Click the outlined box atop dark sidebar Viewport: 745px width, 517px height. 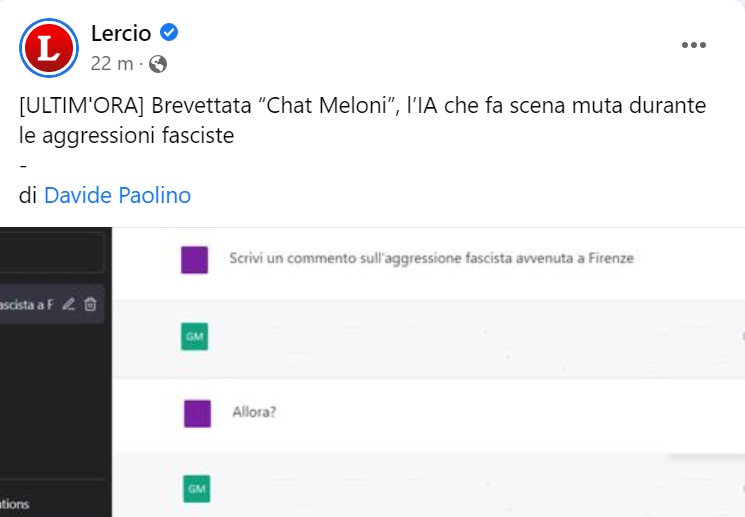click(x=50, y=252)
